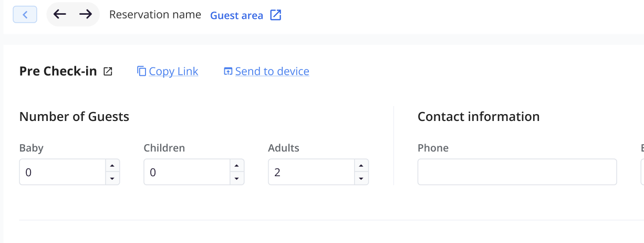
Task: Click the Send to device link
Action: click(x=272, y=71)
